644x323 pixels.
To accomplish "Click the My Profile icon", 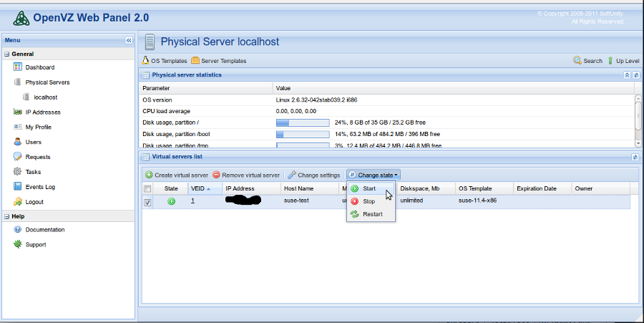I will point(17,127).
